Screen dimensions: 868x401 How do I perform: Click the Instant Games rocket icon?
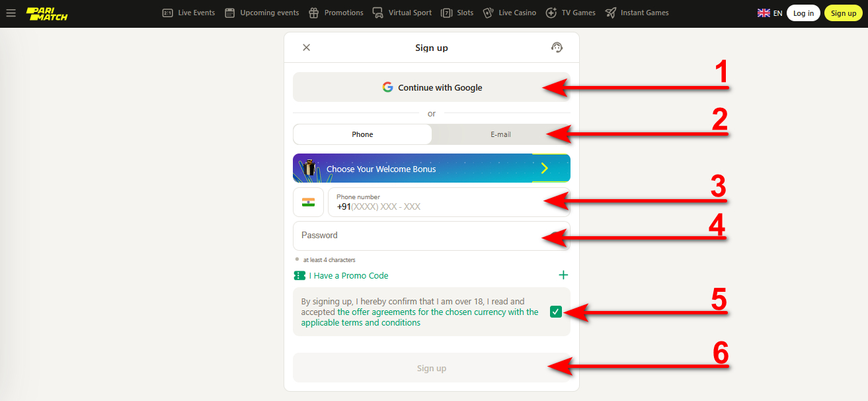pyautogui.click(x=610, y=13)
